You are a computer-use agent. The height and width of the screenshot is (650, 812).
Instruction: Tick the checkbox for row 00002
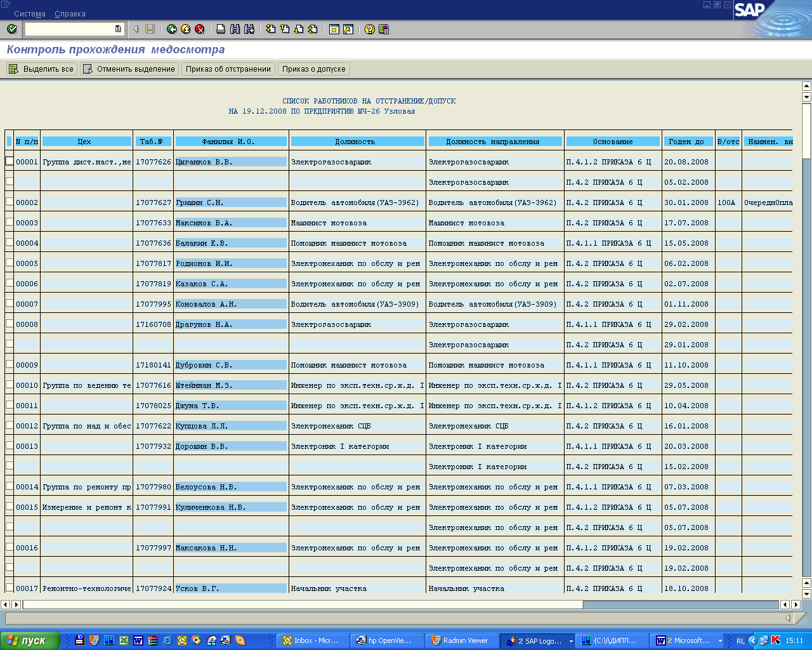(x=10, y=202)
